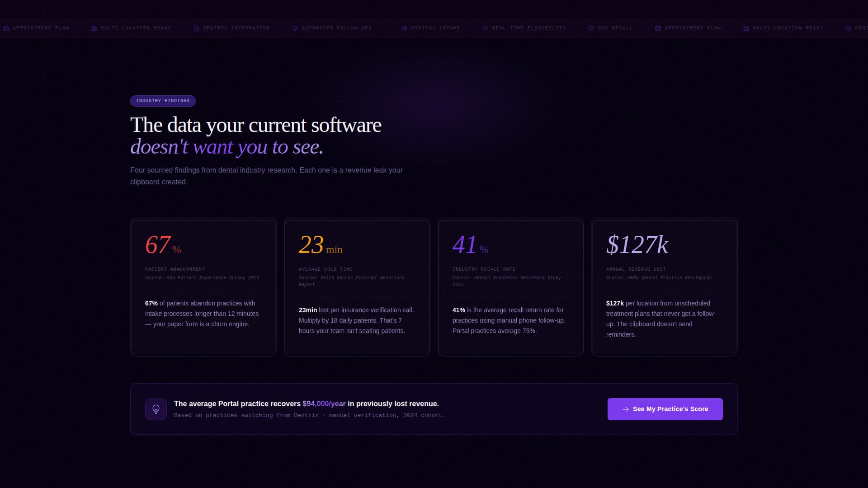
Task: Click the SMS Recall ticker label
Action: 615,28
